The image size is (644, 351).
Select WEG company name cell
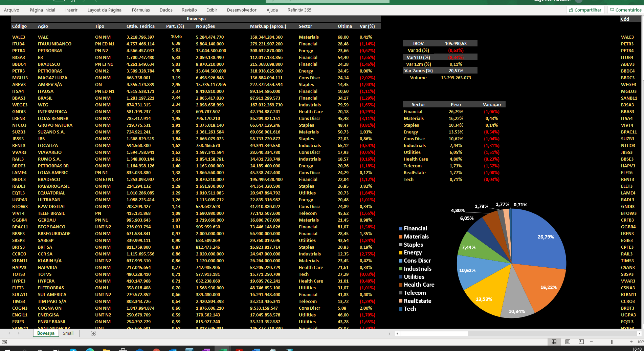(x=43, y=105)
